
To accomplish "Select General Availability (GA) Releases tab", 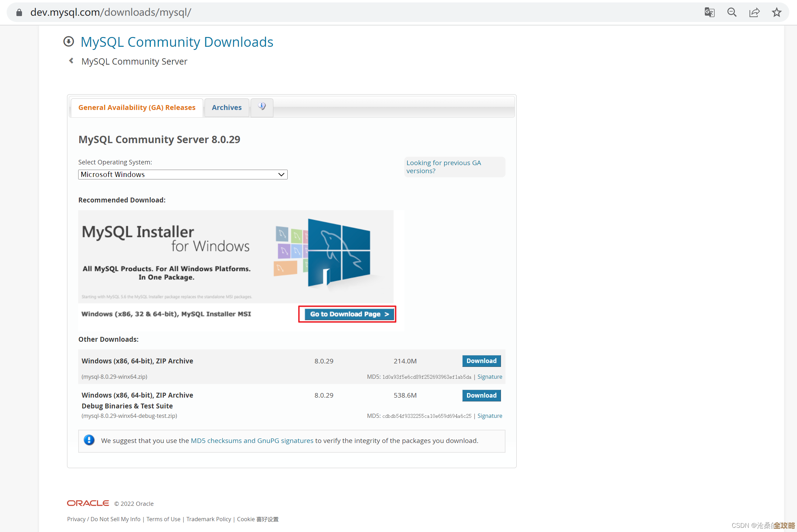I will point(136,108).
